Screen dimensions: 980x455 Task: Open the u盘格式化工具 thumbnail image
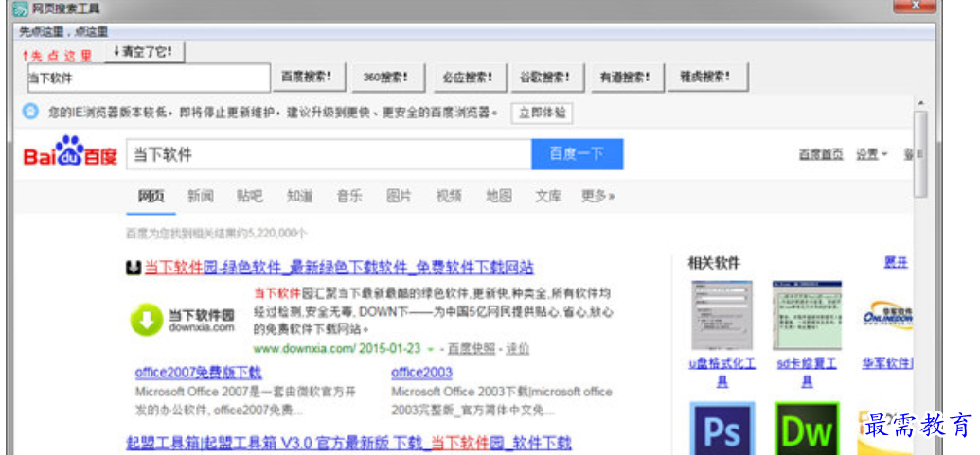coord(722,316)
